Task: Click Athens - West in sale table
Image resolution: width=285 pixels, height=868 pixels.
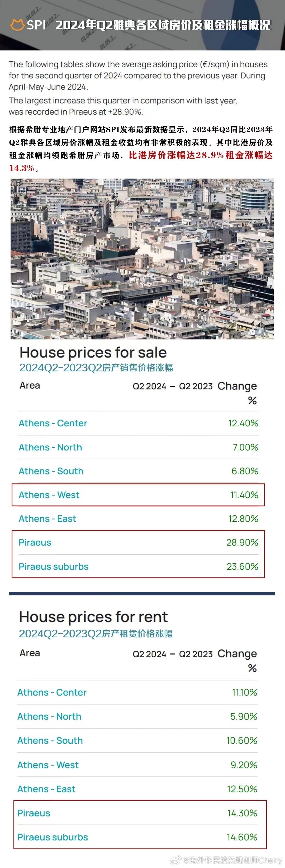Action: [49, 495]
